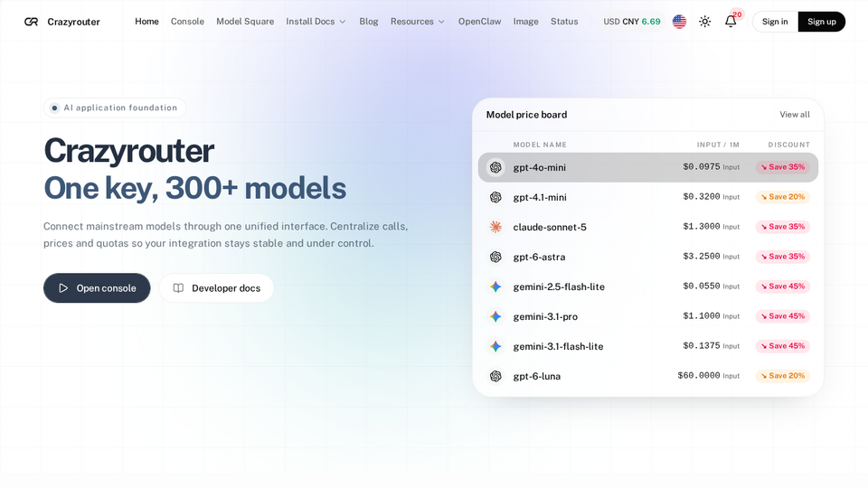Image resolution: width=868 pixels, height=488 pixels.
Task: Click the gpt-4.1-mini OpenAI icon
Action: point(495,197)
